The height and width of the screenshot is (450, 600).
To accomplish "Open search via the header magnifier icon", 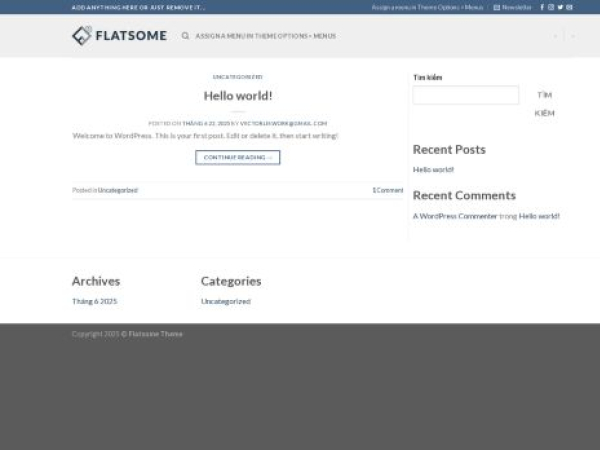I will [185, 36].
